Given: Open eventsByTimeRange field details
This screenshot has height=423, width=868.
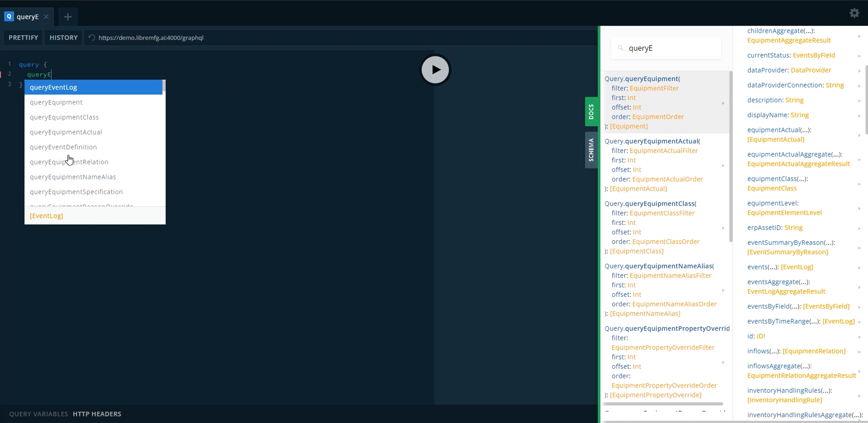Looking at the screenshot, I should click(801, 321).
